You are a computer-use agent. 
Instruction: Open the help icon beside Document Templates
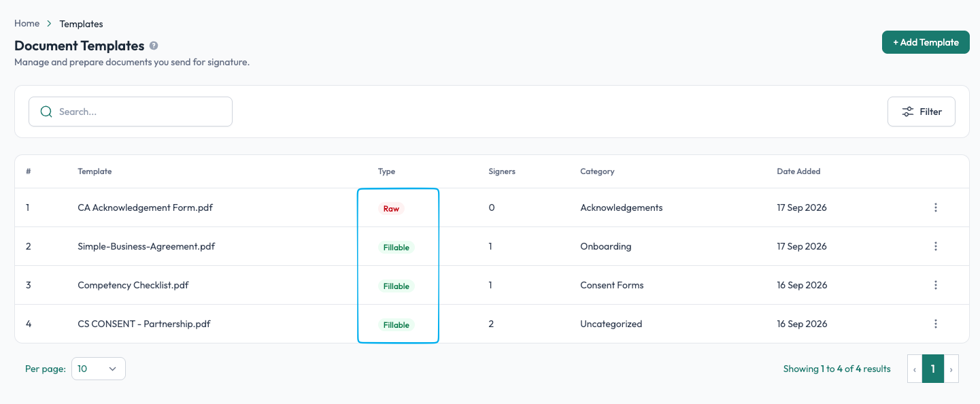pyautogui.click(x=154, y=46)
